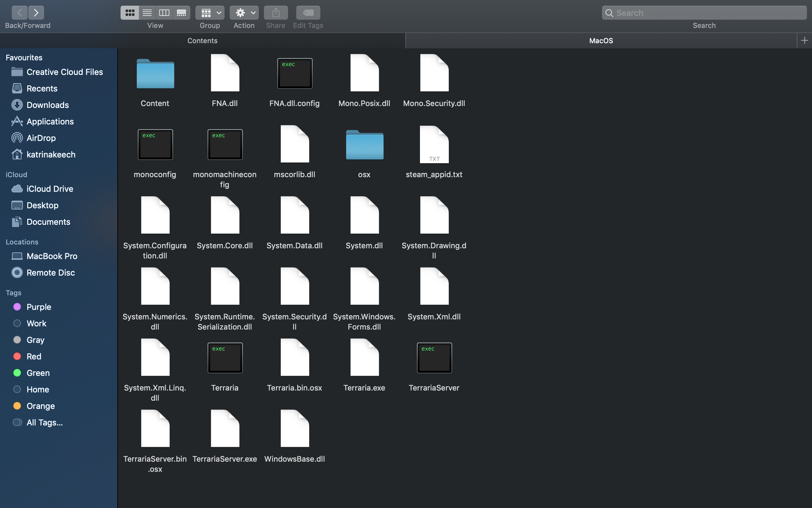Select the System.Data.dll file icon
Image resolution: width=812 pixels, height=508 pixels.
tap(295, 215)
